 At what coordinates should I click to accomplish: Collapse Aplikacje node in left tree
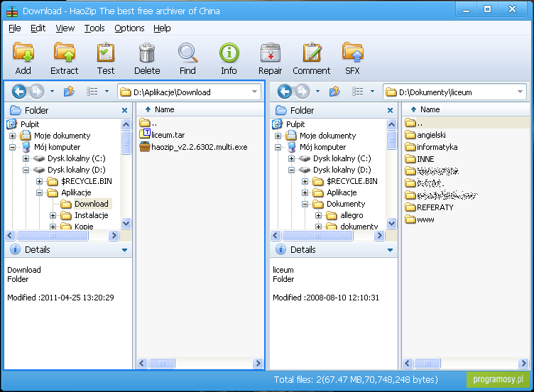coord(40,192)
